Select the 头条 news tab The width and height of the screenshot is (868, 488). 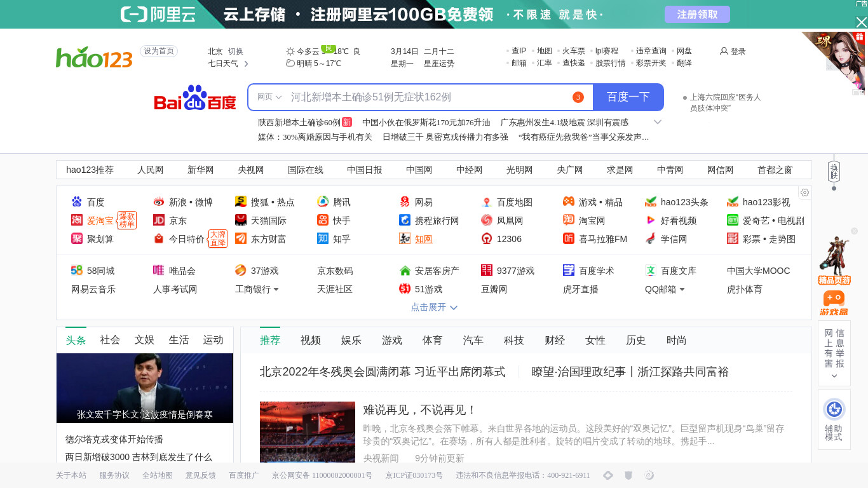76,340
